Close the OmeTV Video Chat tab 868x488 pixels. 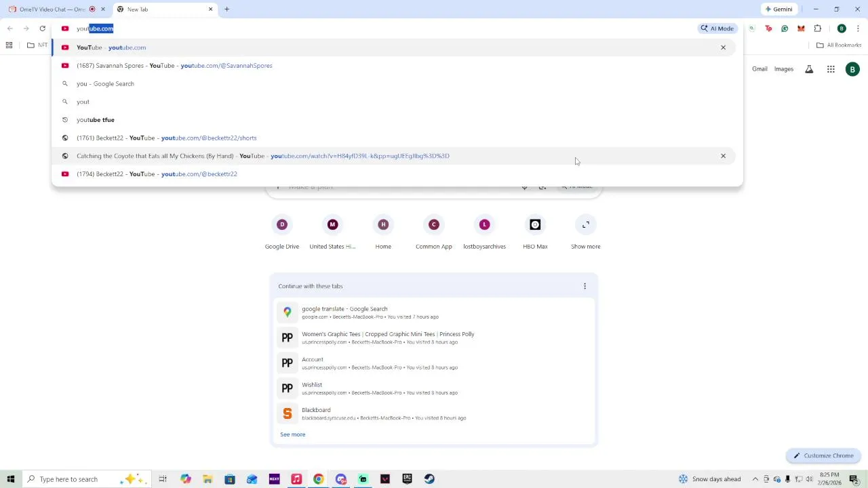(x=103, y=9)
